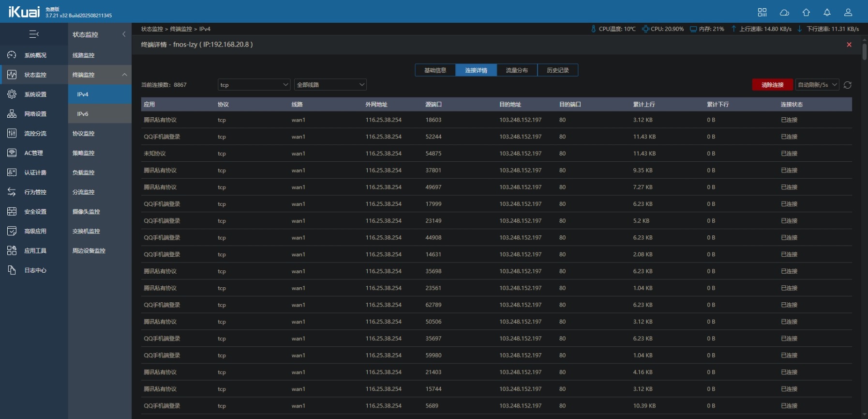
Task: Select IPv6 under 终端监控
Action: point(83,114)
